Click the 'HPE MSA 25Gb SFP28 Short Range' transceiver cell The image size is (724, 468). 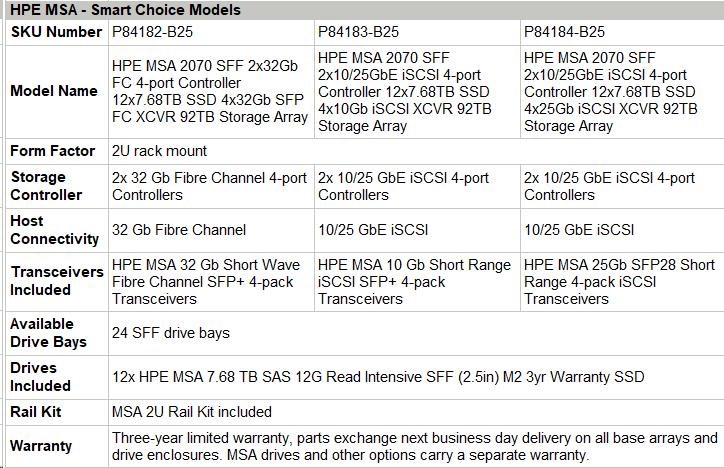click(x=620, y=281)
